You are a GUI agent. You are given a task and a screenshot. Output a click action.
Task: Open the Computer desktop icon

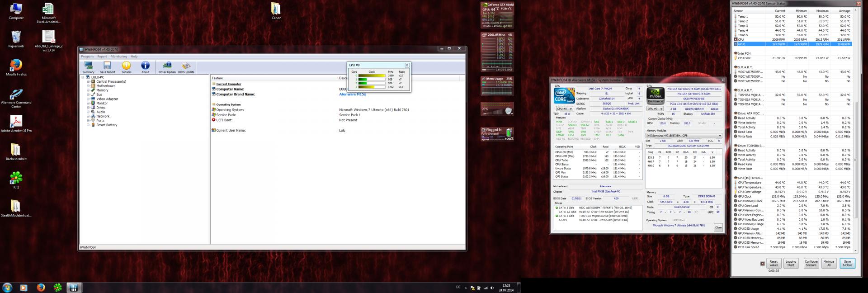[16, 11]
